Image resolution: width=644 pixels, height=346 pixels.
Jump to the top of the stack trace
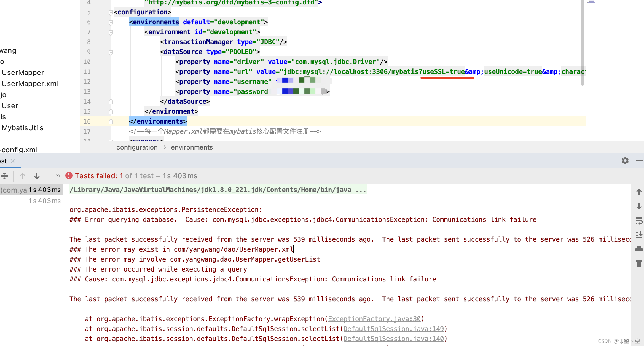[639, 192]
